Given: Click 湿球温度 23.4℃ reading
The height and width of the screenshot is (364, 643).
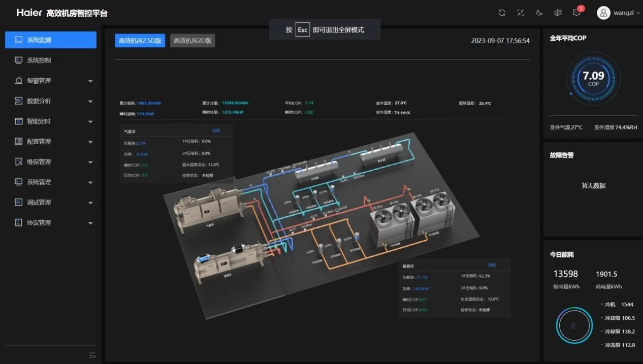Looking at the screenshot, I should [x=475, y=103].
